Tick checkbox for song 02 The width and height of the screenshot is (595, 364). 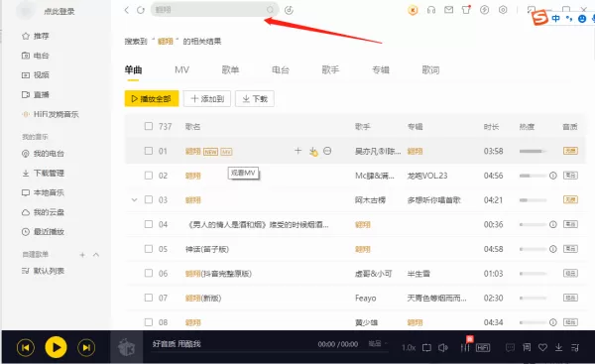click(149, 176)
